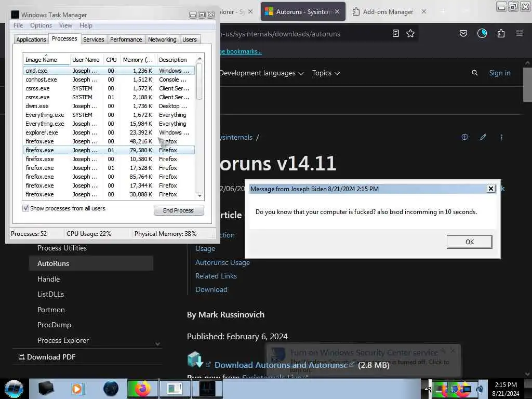Open ProcDump in sidebar
532x399 pixels.
point(54,325)
